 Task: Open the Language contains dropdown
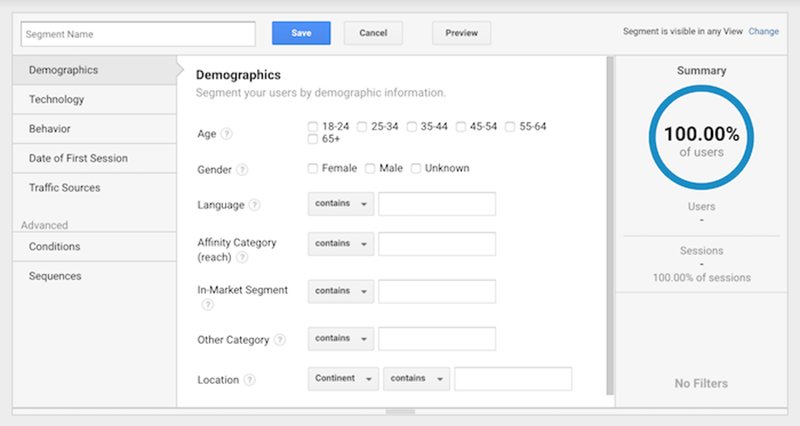tap(341, 204)
